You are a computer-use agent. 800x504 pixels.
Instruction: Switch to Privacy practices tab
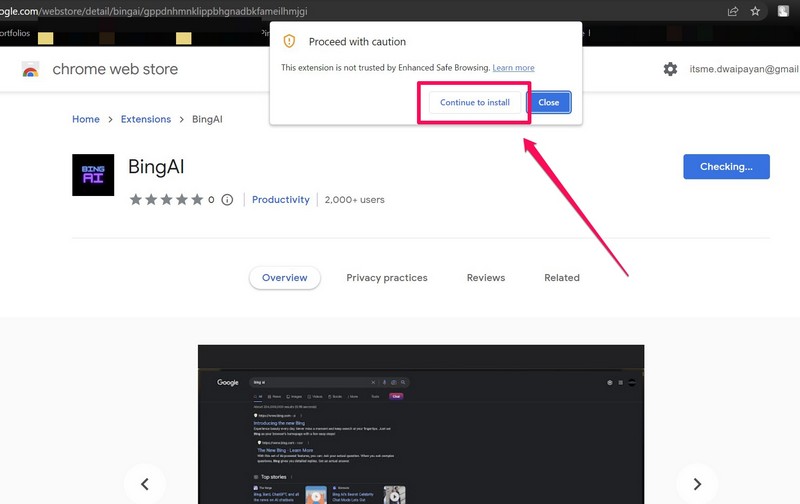coord(387,278)
